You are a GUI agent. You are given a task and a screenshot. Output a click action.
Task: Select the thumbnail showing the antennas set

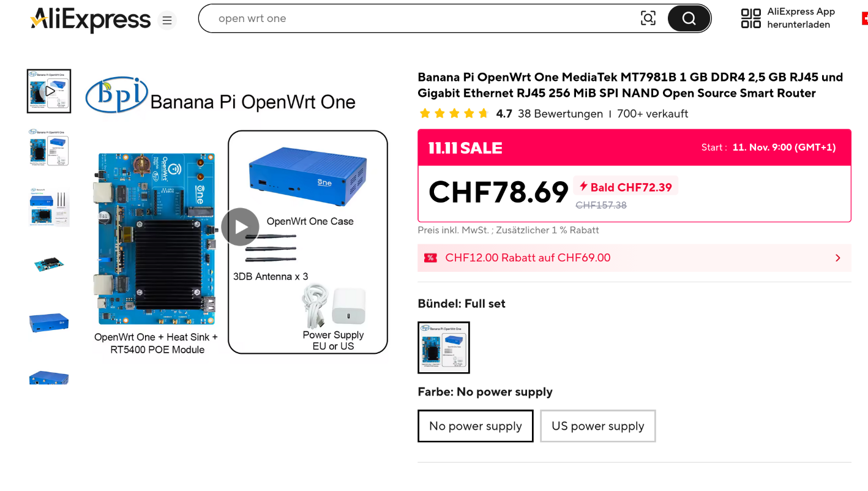point(49,207)
